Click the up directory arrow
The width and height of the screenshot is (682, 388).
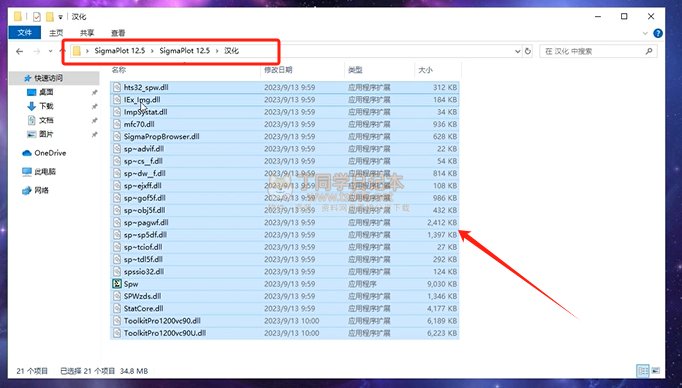pos(61,51)
